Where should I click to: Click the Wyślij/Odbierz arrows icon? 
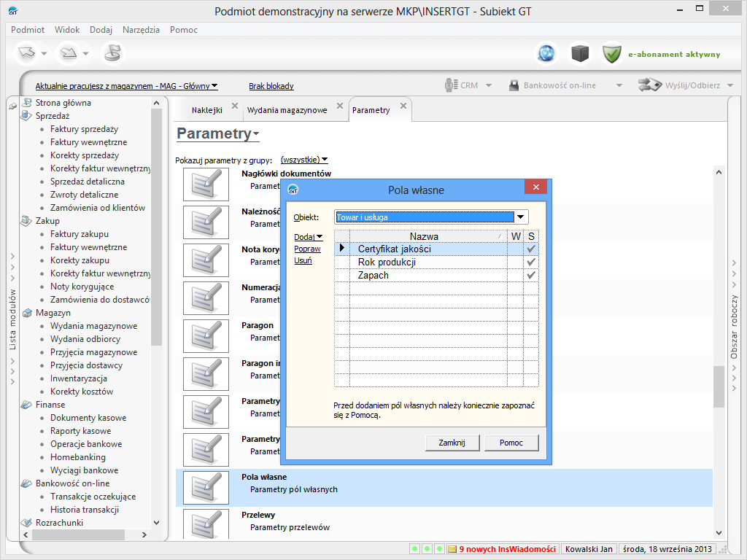pyautogui.click(x=649, y=85)
